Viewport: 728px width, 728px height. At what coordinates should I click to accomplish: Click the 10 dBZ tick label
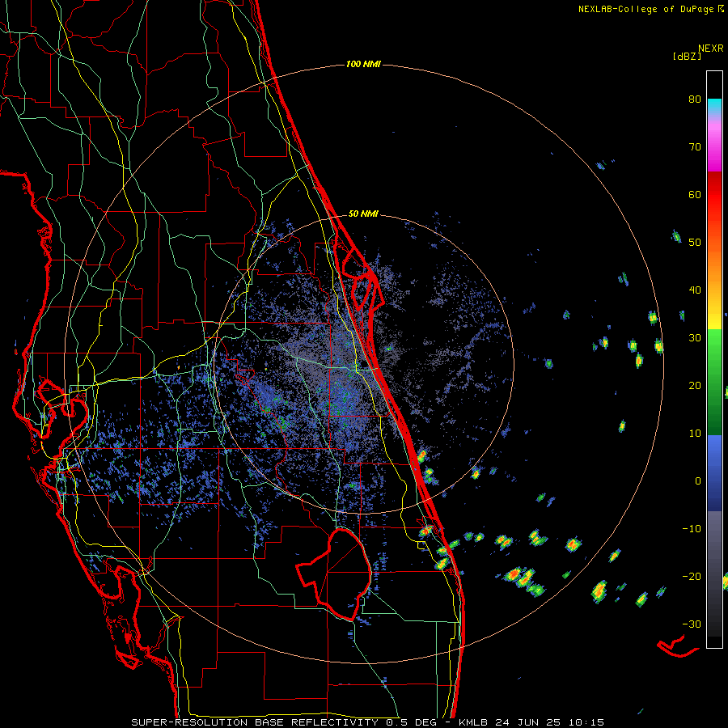point(695,434)
